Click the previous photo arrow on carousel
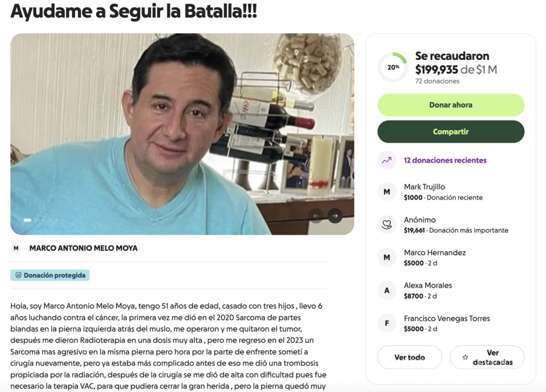Image resolution: width=546 pixels, height=392 pixels. pos(316,216)
